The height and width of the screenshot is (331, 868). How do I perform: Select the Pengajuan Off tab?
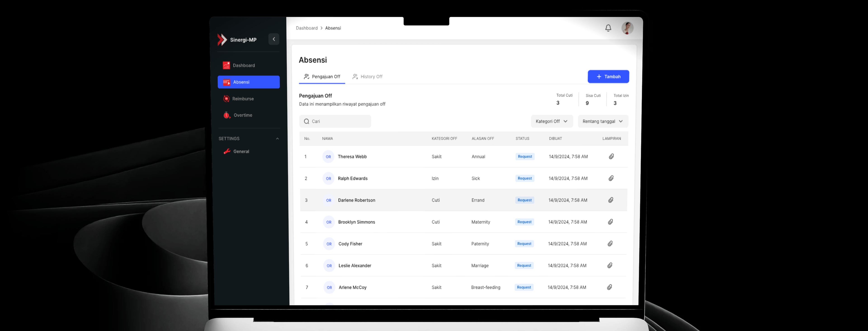click(x=322, y=77)
